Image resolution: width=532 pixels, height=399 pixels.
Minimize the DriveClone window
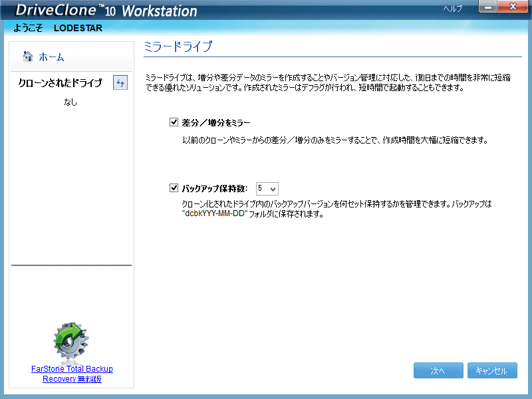click(x=487, y=8)
